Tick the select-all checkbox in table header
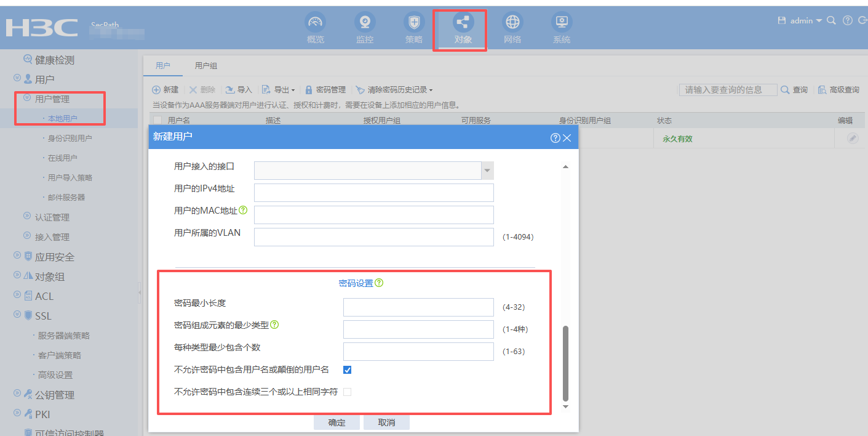 coord(157,121)
